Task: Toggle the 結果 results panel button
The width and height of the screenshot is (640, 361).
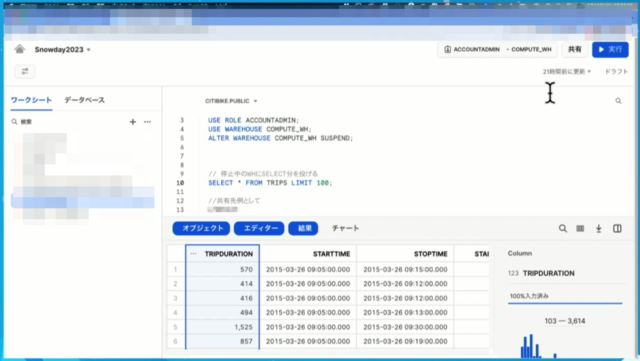Action: pyautogui.click(x=303, y=228)
